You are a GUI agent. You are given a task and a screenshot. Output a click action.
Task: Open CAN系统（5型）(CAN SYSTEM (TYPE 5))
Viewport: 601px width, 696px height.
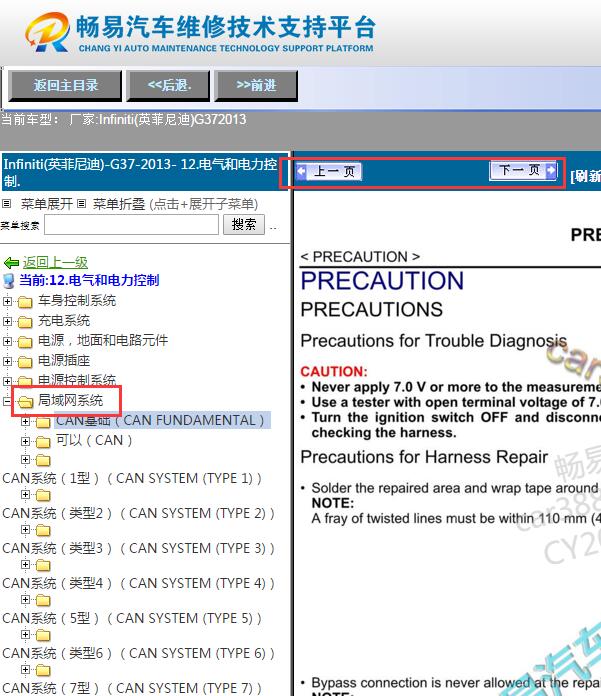tap(132, 618)
